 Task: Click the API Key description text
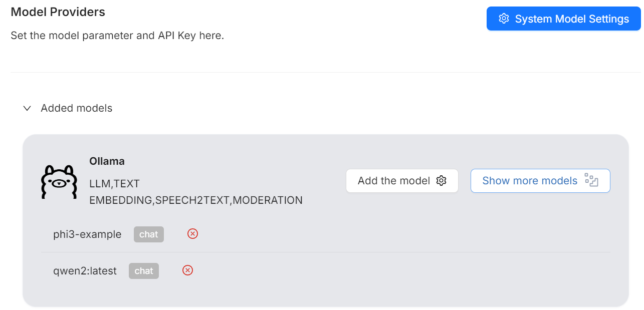tap(117, 36)
